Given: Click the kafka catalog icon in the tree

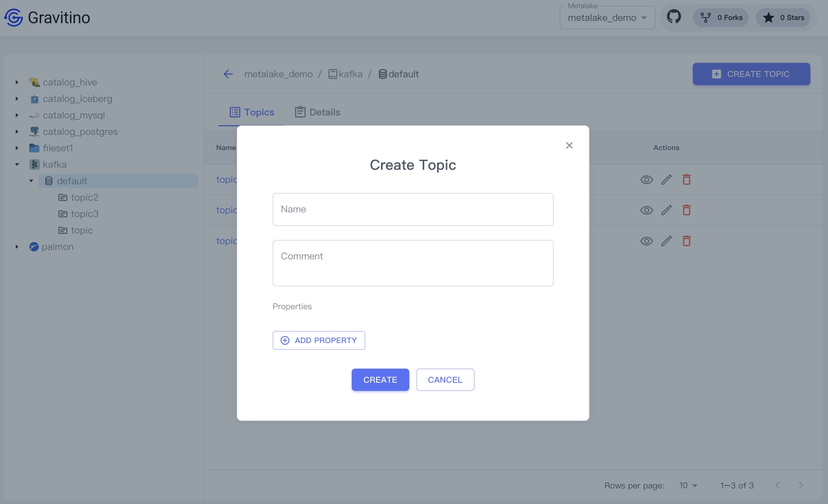Looking at the screenshot, I should click(x=34, y=164).
